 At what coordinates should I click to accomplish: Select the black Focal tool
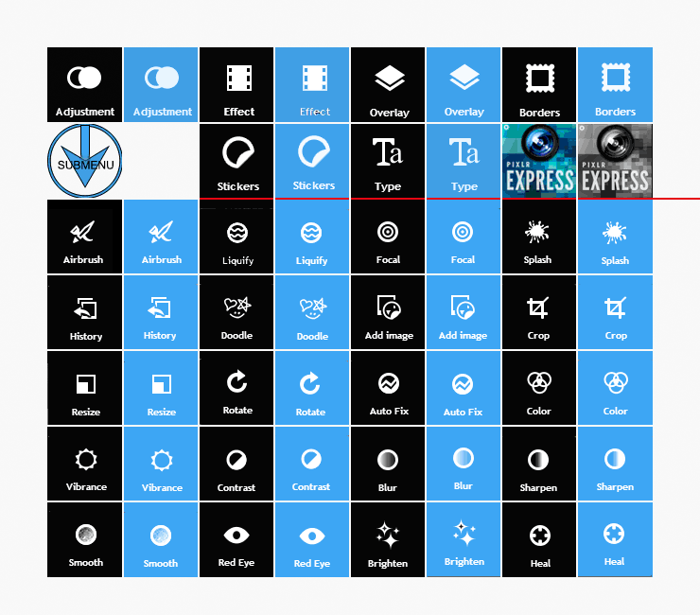point(388,237)
